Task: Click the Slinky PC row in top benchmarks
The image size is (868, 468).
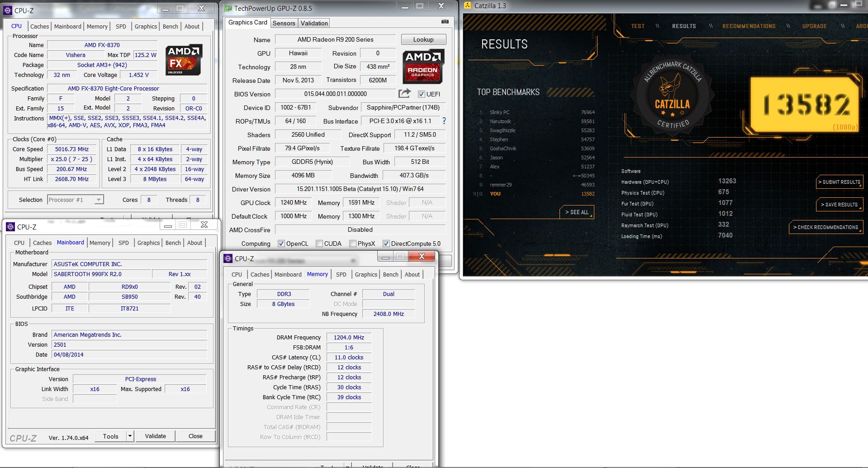Action: [537, 112]
